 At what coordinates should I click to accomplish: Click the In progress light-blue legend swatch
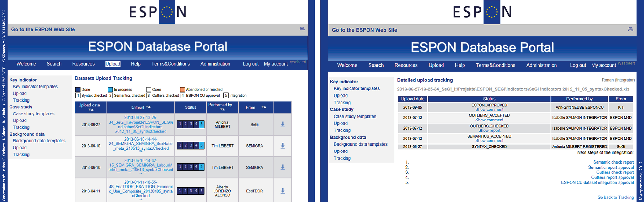110,89
